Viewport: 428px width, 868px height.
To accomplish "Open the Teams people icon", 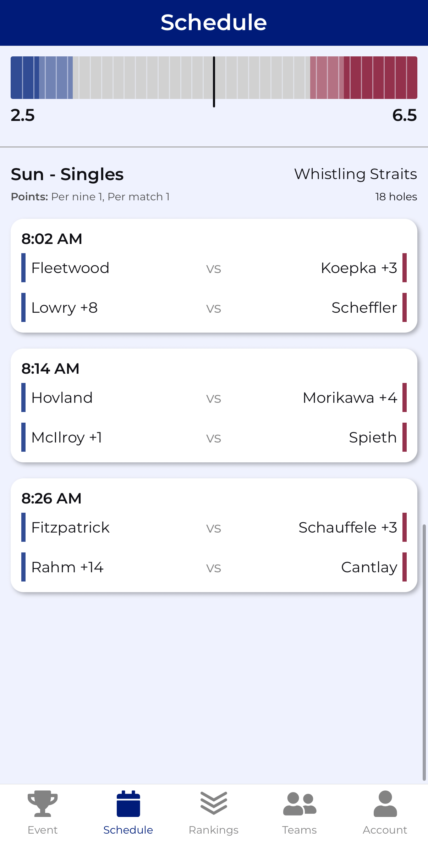I will click(300, 803).
